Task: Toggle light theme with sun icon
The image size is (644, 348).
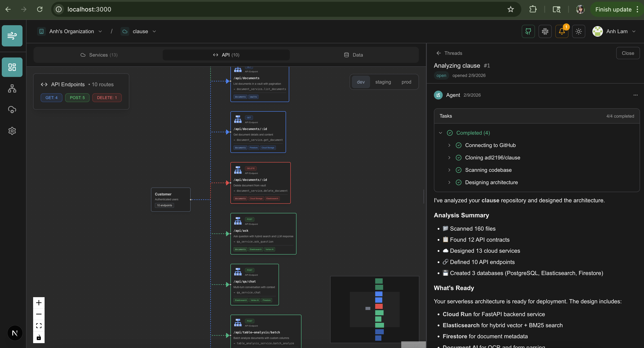Action: coord(578,31)
